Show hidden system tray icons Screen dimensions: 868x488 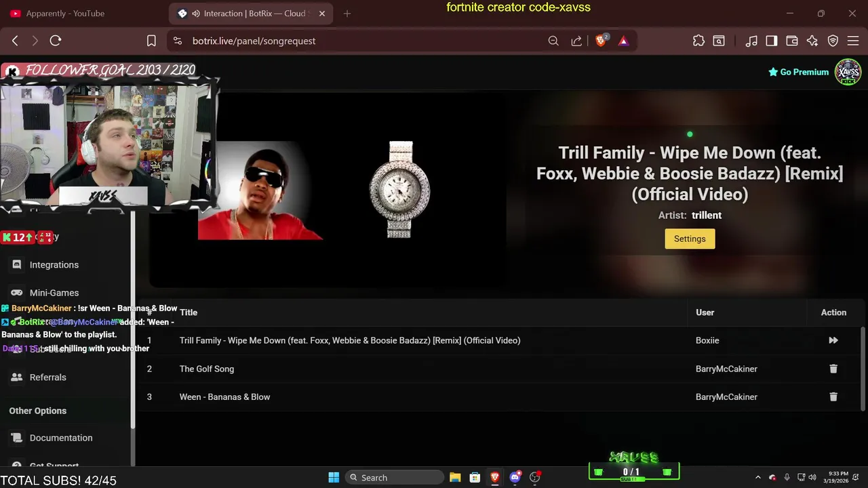point(757,478)
